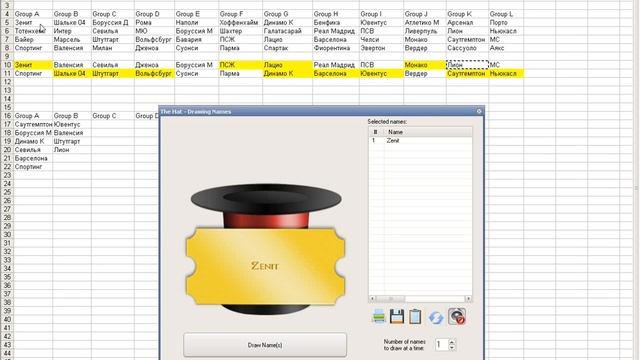640x360 pixels.
Task: Click the horizontal scrollbar thumb in the list
Action: (x=390, y=299)
